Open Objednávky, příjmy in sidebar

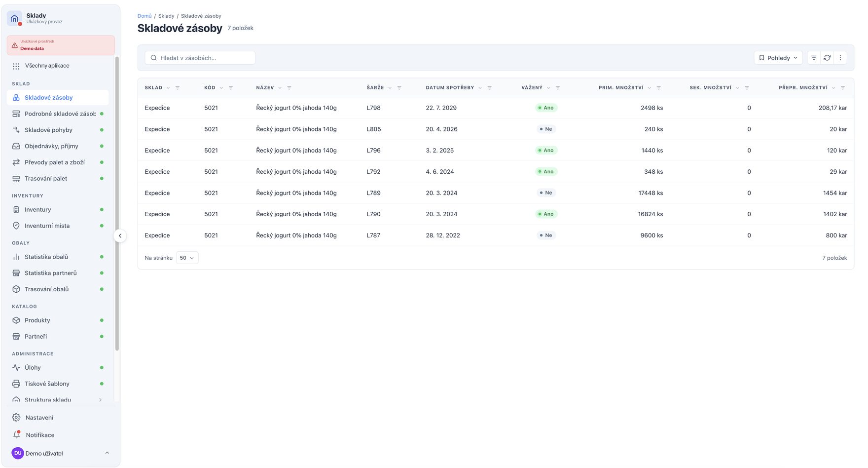tap(58, 146)
